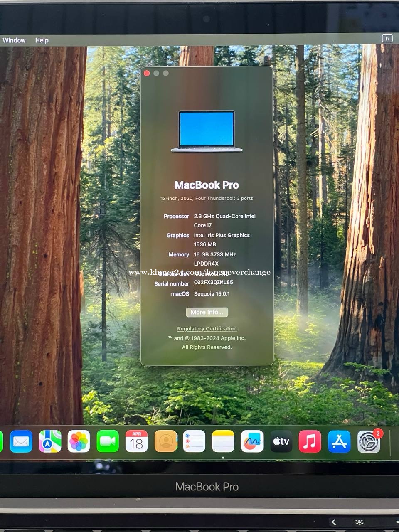This screenshot has height=532, width=399.
Task: Open the Photos app icon
Action: pos(79,441)
